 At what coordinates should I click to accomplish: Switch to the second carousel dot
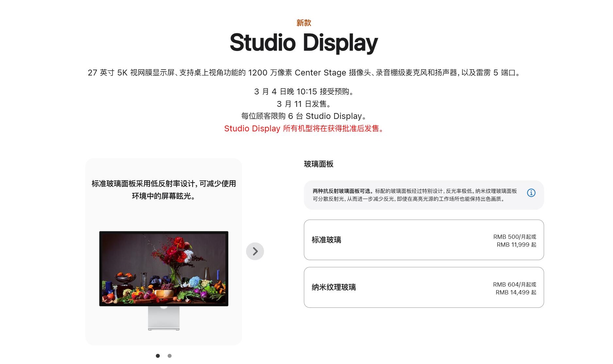[x=169, y=356]
